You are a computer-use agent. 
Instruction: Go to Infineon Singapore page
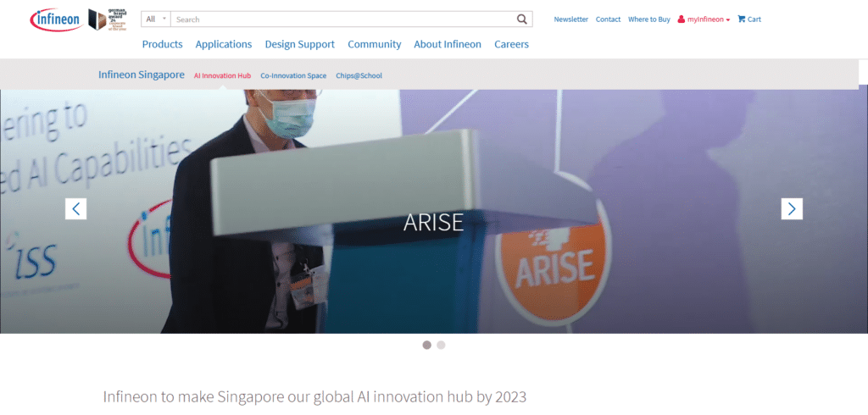[x=142, y=75]
